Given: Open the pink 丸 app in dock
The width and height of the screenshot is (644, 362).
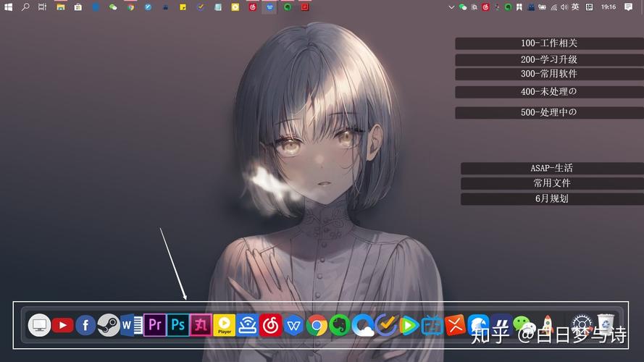Looking at the screenshot, I should (x=201, y=325).
